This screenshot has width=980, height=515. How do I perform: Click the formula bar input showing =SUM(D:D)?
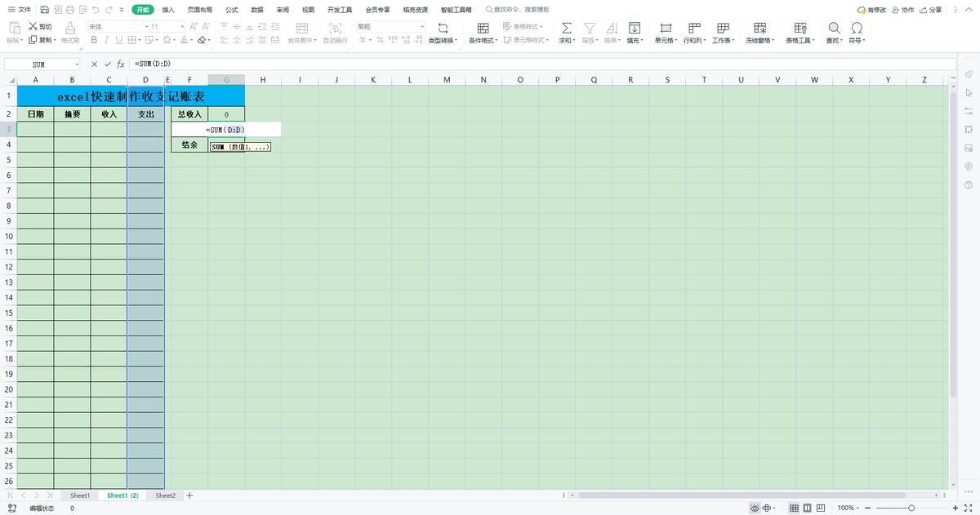tap(490, 64)
